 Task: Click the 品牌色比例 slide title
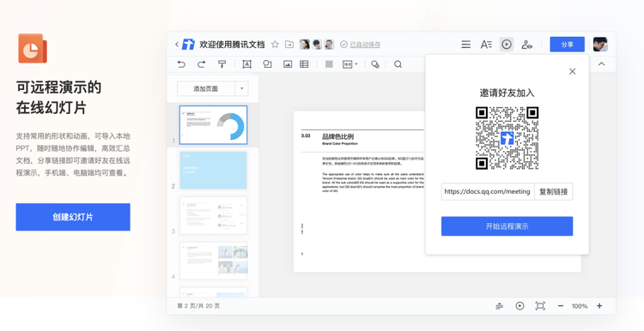(337, 136)
